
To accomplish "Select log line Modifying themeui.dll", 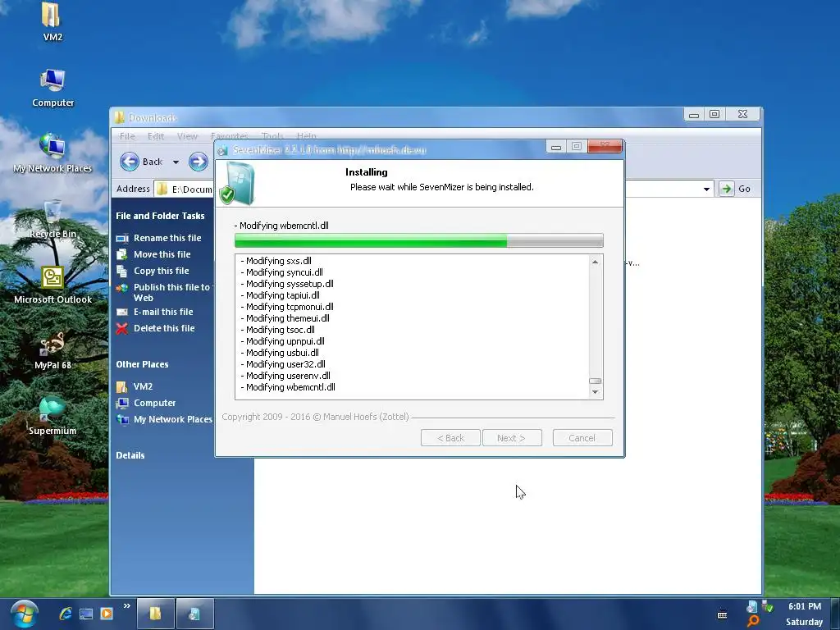I will tap(285, 318).
